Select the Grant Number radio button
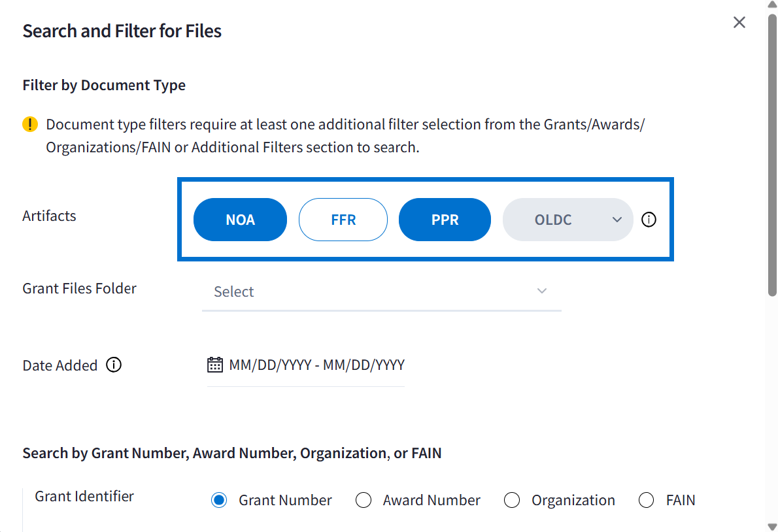 [219, 501]
